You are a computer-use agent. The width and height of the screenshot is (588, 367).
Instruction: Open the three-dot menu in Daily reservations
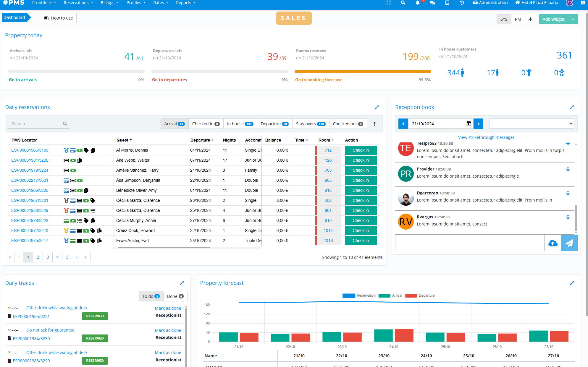pyautogui.click(x=374, y=124)
